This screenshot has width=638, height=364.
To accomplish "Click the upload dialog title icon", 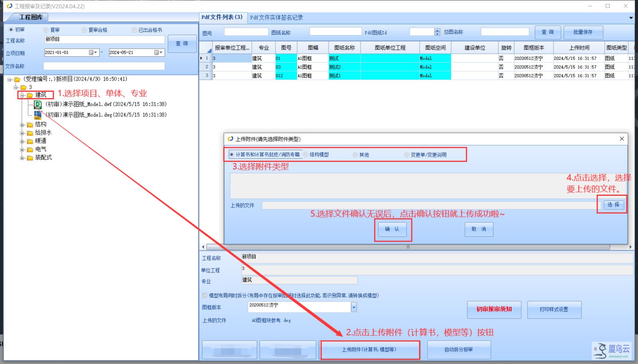I will coord(230,139).
